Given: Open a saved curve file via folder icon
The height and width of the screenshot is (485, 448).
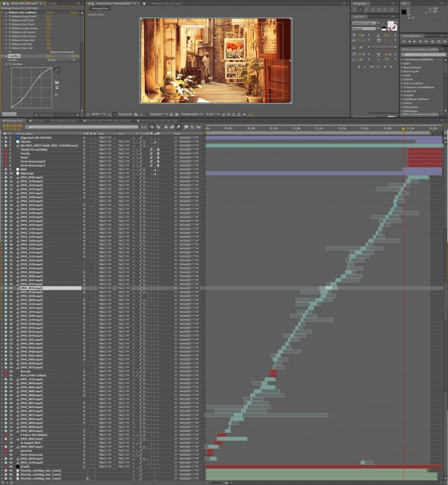Looking at the screenshot, I should (x=57, y=83).
